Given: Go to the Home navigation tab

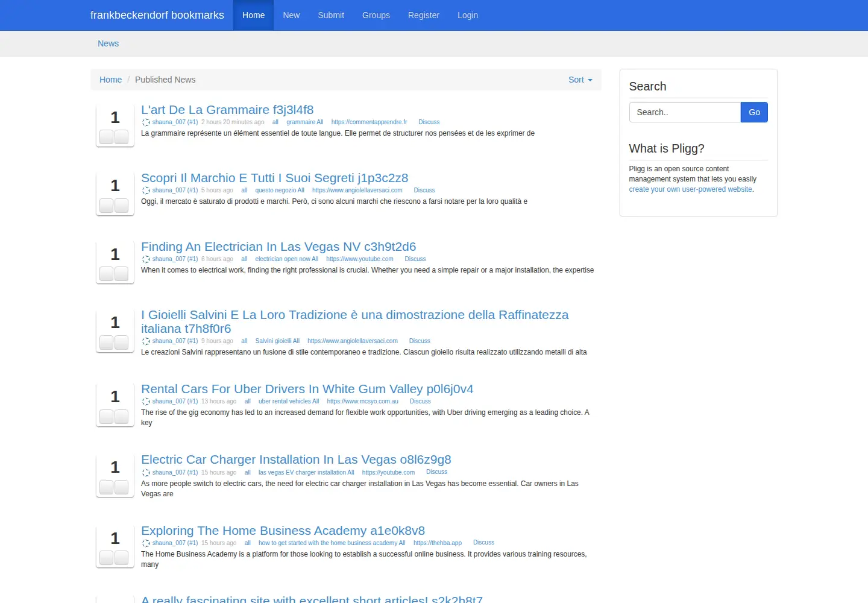Looking at the screenshot, I should [x=253, y=15].
